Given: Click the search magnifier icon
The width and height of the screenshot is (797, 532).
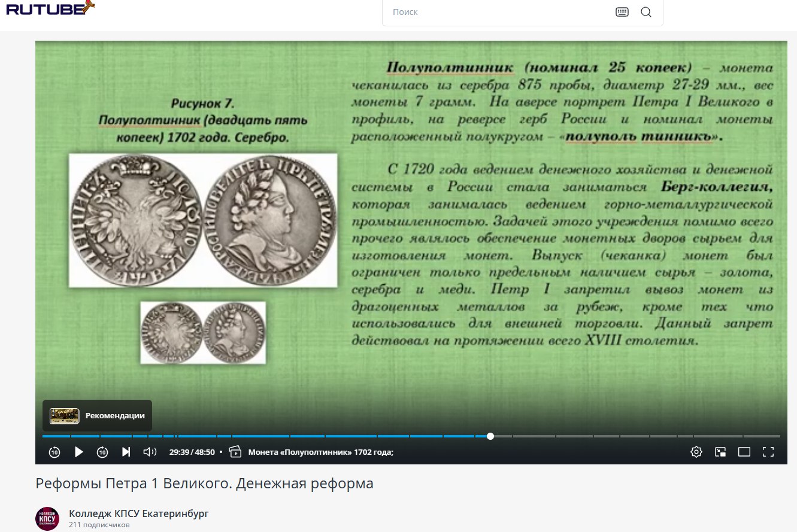Looking at the screenshot, I should click(646, 12).
